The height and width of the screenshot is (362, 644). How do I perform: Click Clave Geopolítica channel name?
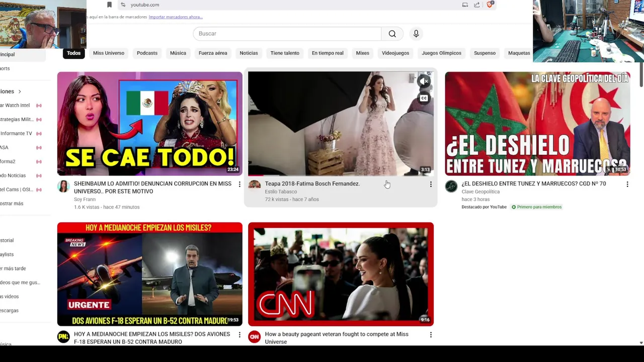[x=480, y=192]
